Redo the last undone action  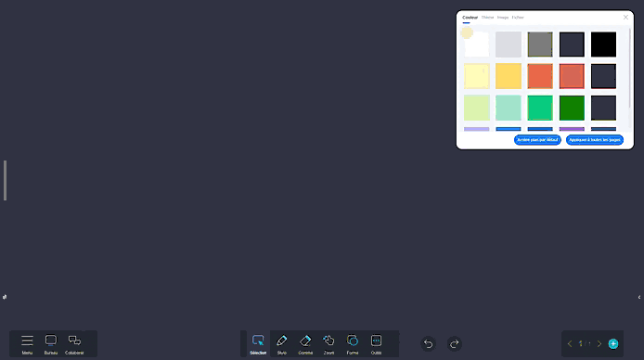pos(455,343)
